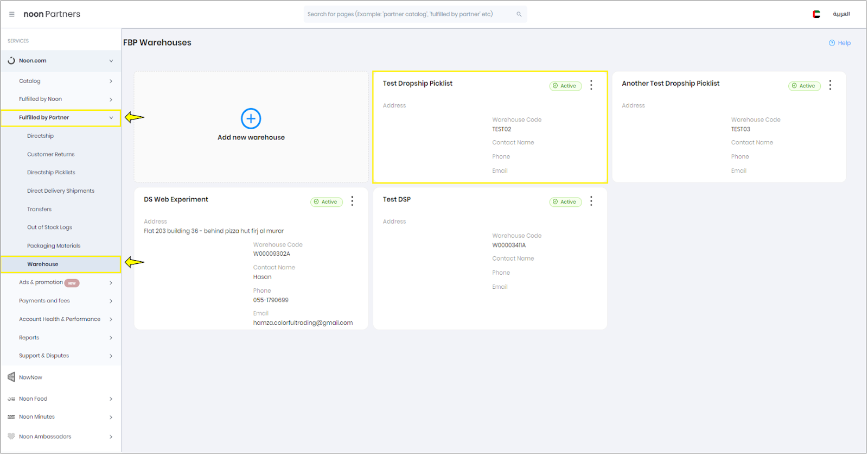Select Warehouse in the sidebar

(x=61, y=264)
